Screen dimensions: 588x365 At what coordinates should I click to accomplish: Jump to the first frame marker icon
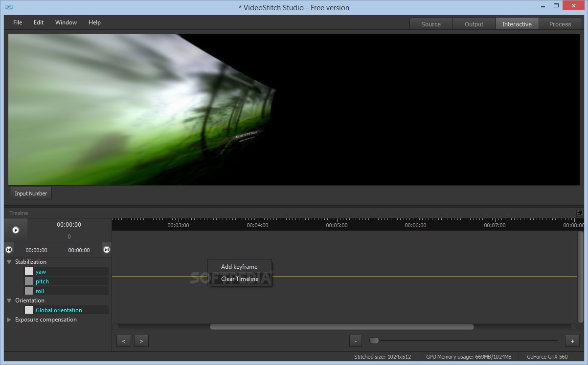pos(9,250)
